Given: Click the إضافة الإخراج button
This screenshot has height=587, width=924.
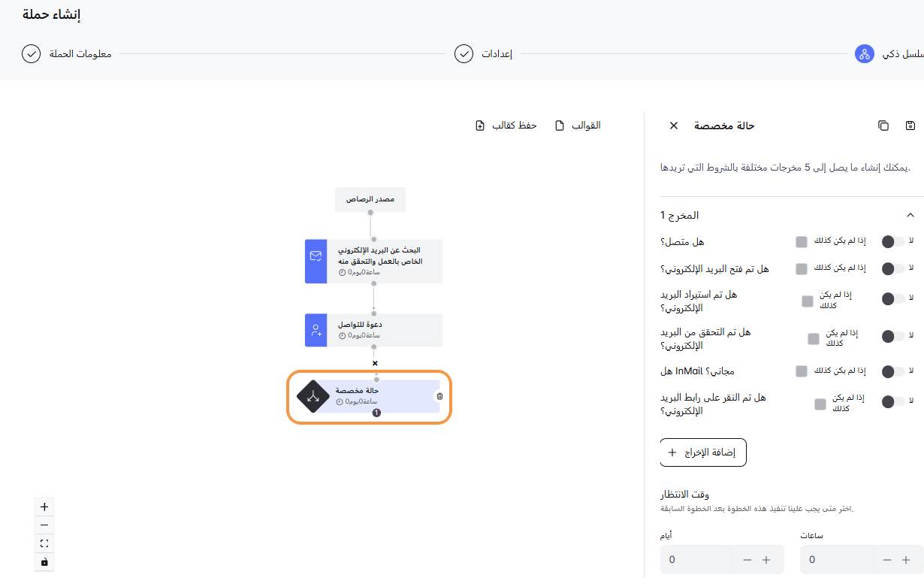Looking at the screenshot, I should point(703,452).
